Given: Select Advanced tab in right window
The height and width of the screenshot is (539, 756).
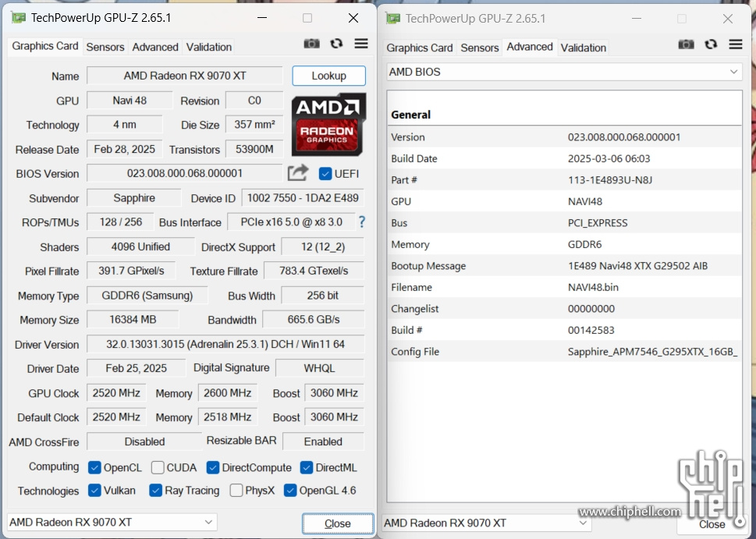Looking at the screenshot, I should click(530, 47).
